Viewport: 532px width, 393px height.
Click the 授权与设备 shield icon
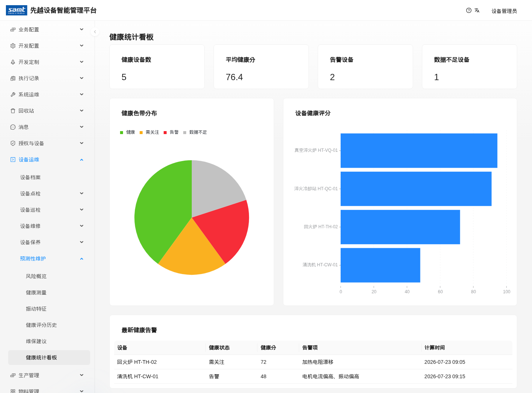point(13,143)
